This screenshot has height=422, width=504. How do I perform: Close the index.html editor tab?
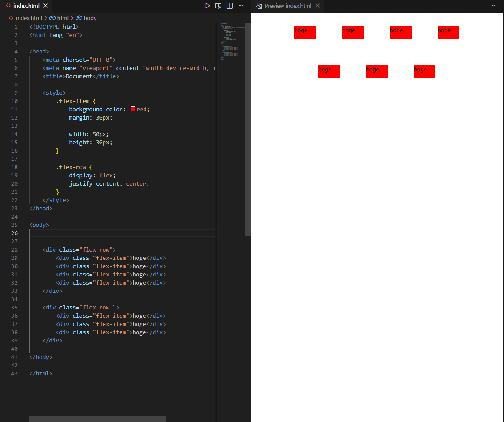[45, 6]
